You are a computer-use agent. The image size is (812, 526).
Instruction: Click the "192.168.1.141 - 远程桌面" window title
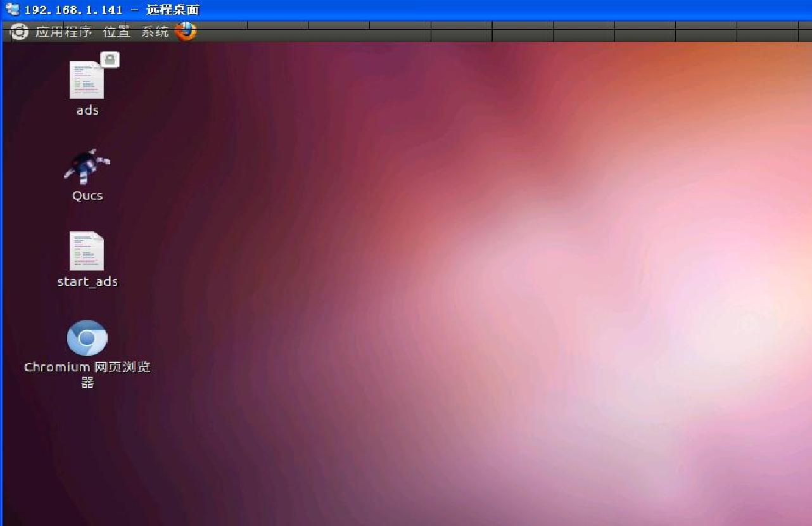(x=111, y=10)
